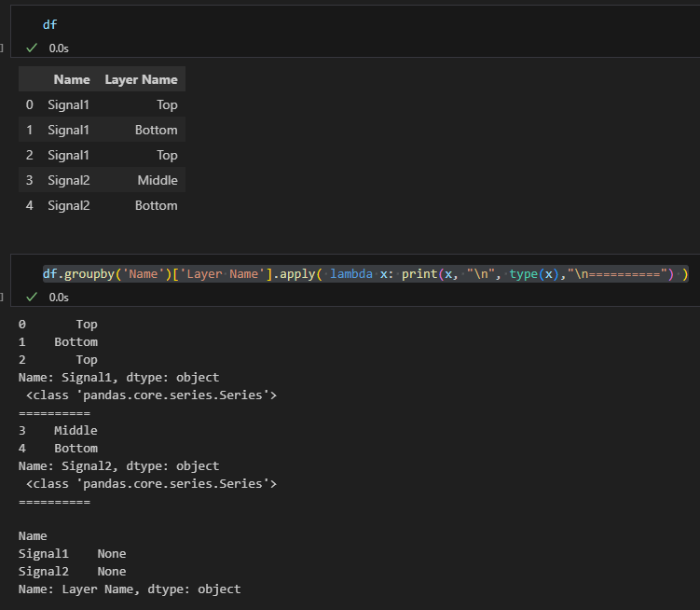Click the first pandas Series class output line
This screenshot has height=610, width=700.
(x=151, y=395)
